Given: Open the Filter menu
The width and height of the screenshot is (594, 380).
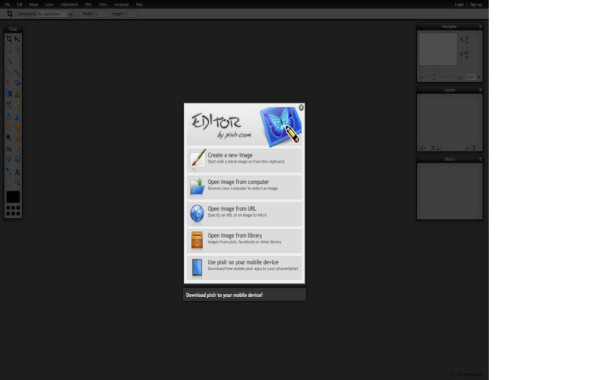Looking at the screenshot, I should (x=88, y=5).
